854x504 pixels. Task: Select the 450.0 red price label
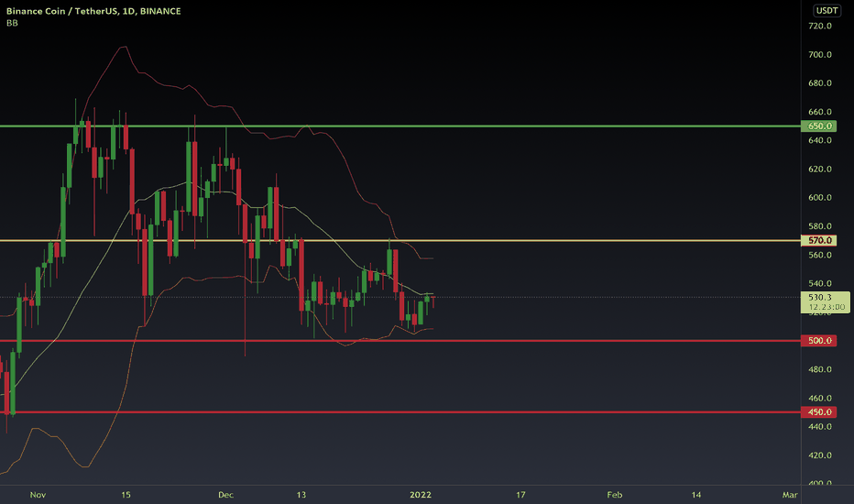818,412
